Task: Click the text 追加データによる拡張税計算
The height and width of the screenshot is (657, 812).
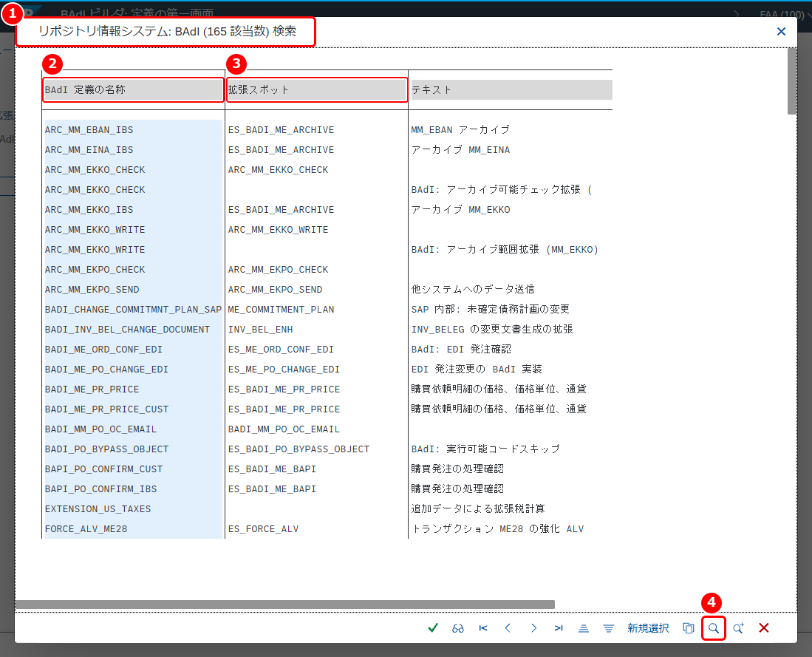Action: point(478,508)
